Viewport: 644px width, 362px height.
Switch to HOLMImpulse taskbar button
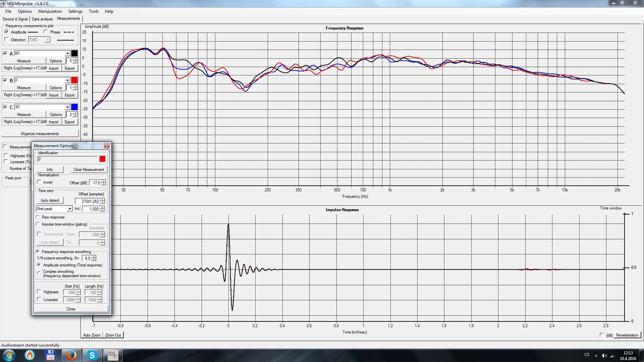112,355
